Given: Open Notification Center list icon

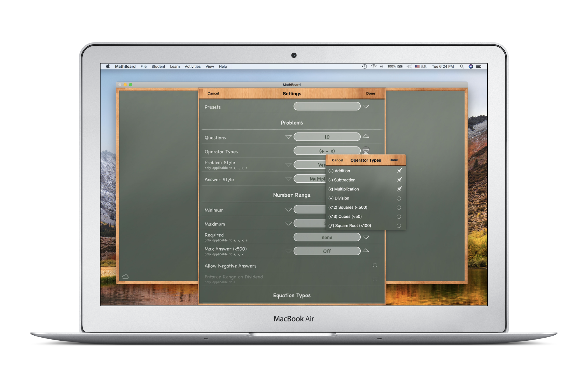Looking at the screenshot, I should tap(479, 66).
